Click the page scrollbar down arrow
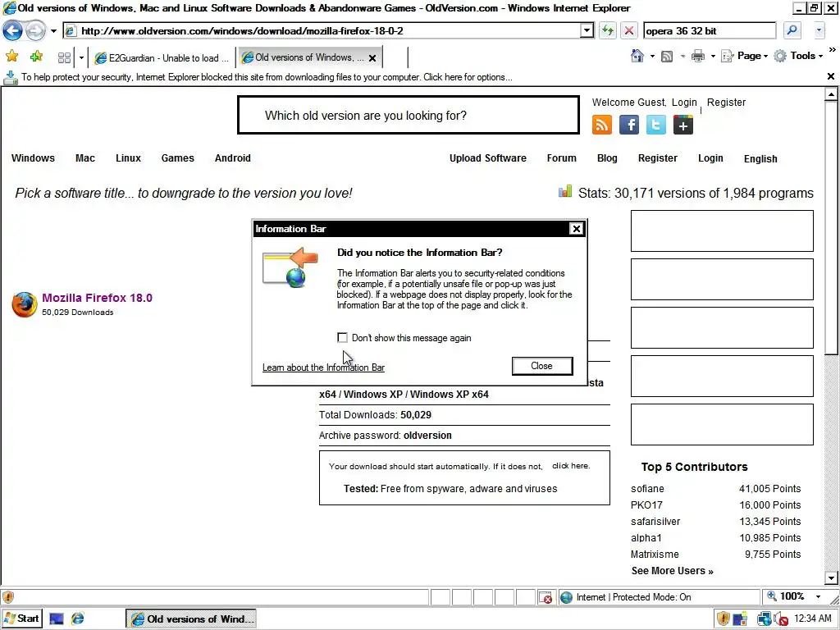This screenshot has height=630, width=840. (831, 578)
